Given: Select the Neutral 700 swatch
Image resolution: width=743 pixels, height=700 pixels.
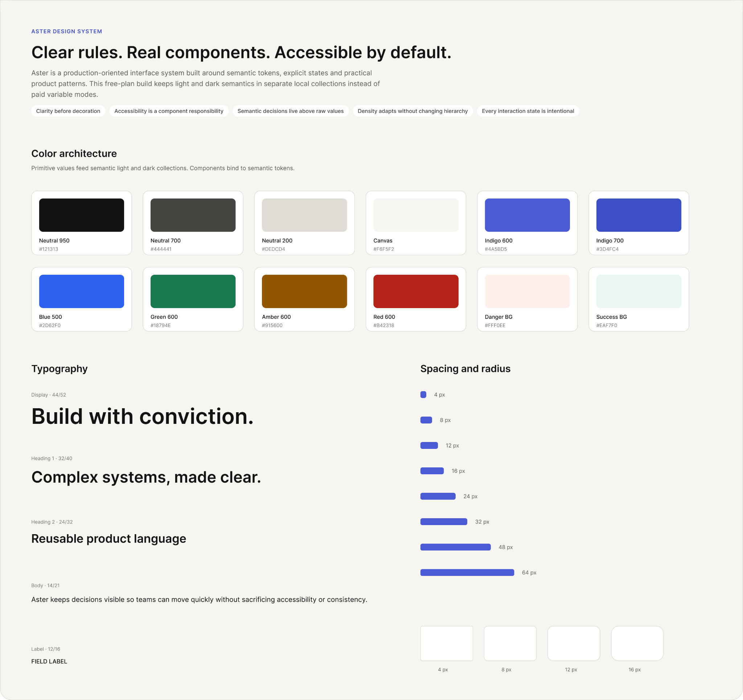Looking at the screenshot, I should 193,215.
